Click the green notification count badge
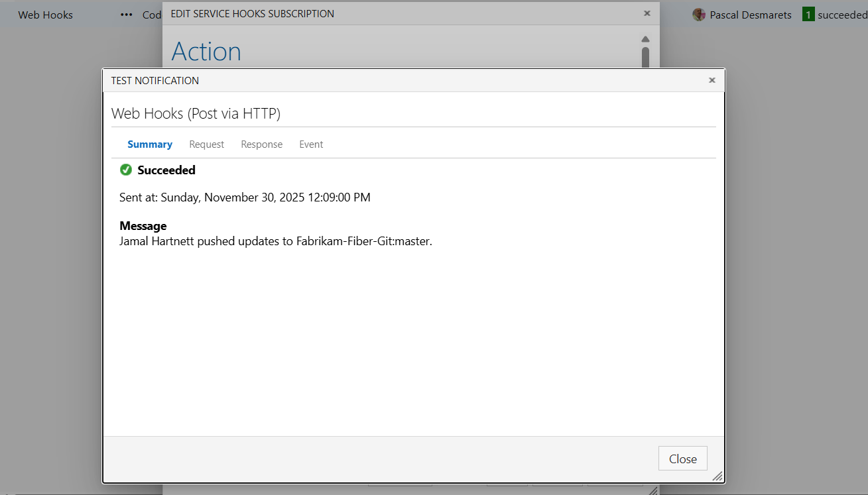This screenshot has width=868, height=495. click(x=808, y=15)
